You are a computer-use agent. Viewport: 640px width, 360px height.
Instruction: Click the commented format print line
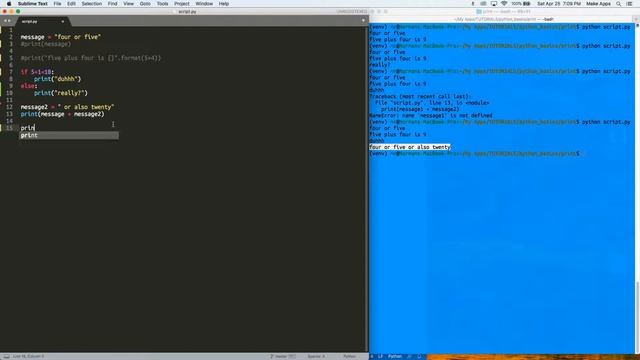click(91, 58)
